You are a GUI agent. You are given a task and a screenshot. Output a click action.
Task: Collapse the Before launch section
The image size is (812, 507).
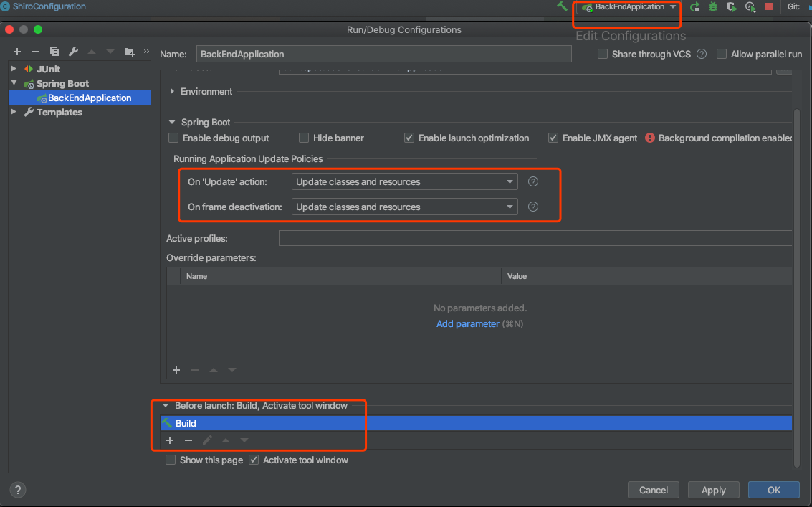tap(166, 405)
